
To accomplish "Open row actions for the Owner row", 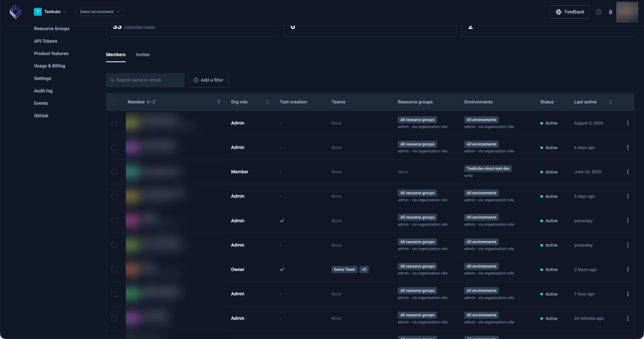I will click(x=628, y=270).
